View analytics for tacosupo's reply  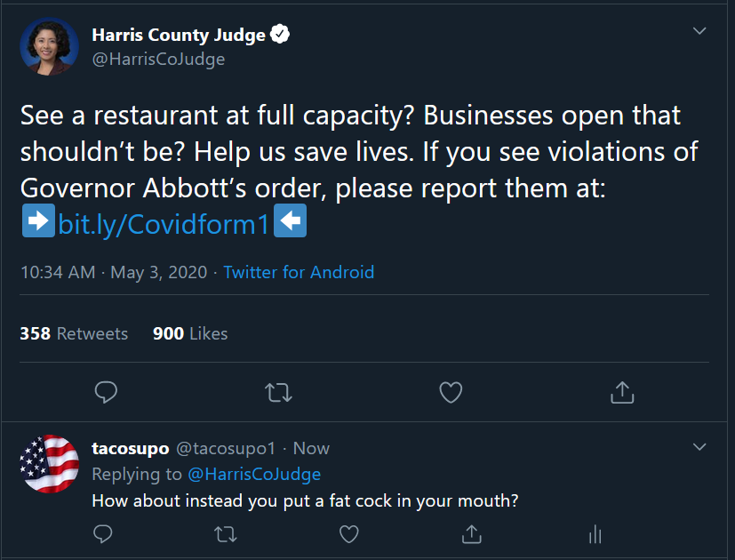pos(595,533)
